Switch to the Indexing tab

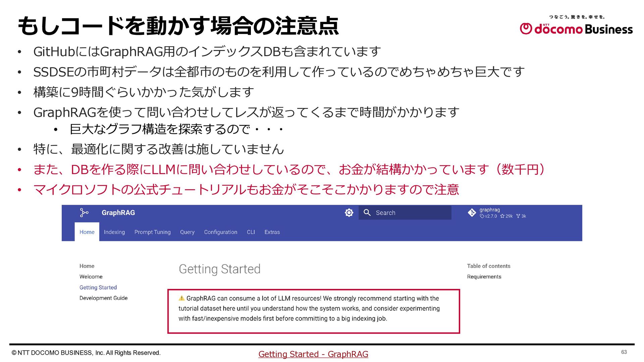click(x=114, y=232)
